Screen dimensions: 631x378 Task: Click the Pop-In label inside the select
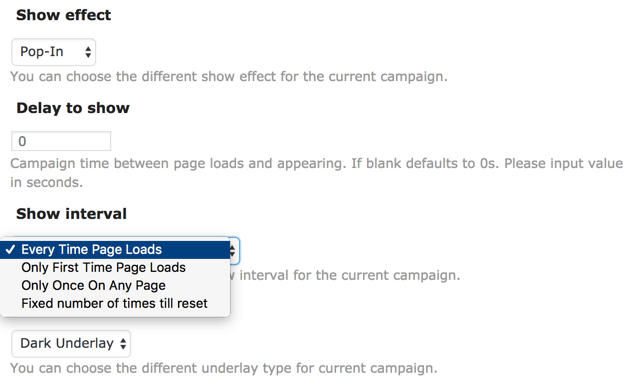[42, 52]
